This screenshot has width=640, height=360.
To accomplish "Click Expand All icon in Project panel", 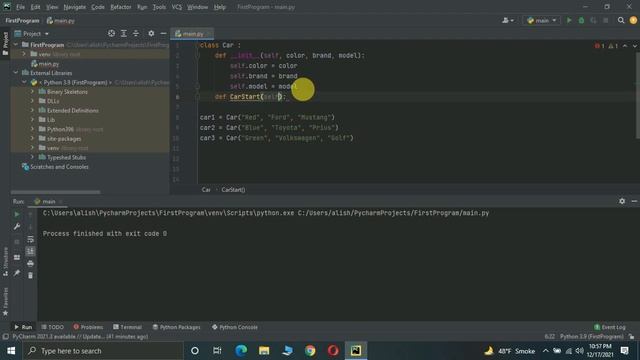I will click(x=124, y=33).
